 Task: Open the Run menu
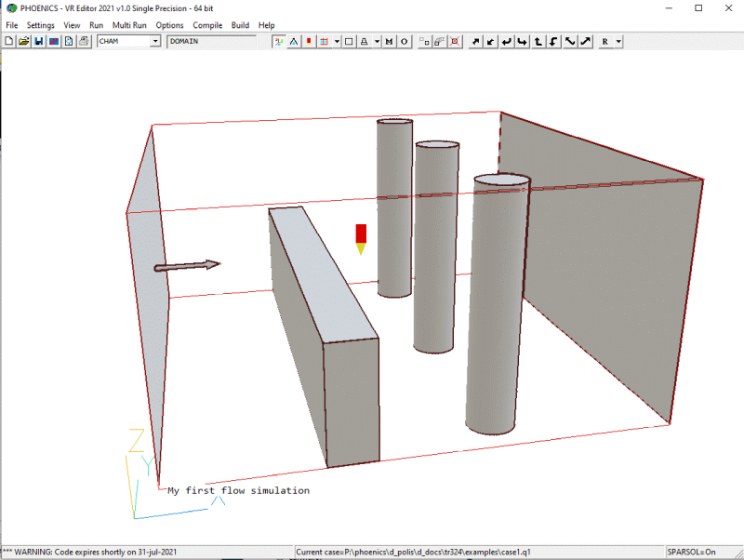[96, 25]
